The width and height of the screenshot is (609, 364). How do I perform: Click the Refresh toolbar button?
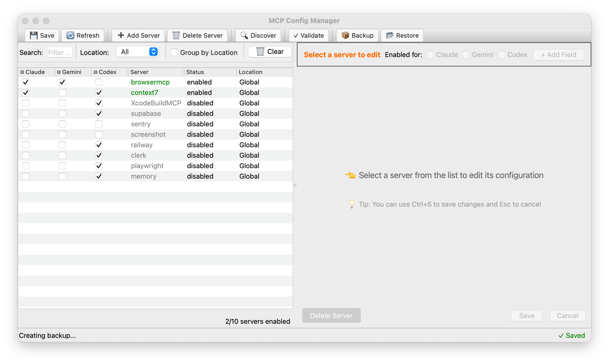click(83, 35)
